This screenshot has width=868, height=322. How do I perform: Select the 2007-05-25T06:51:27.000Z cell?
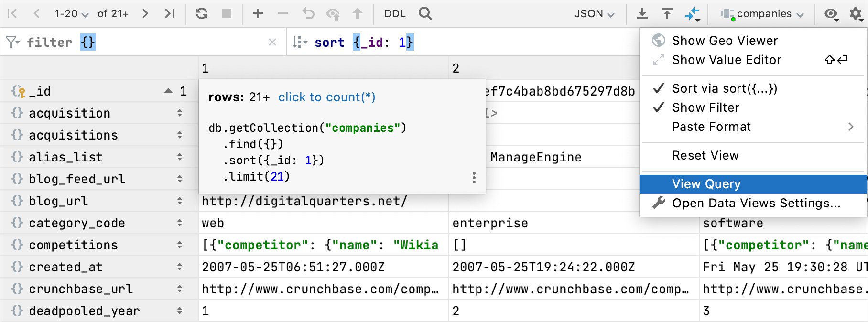click(x=324, y=267)
